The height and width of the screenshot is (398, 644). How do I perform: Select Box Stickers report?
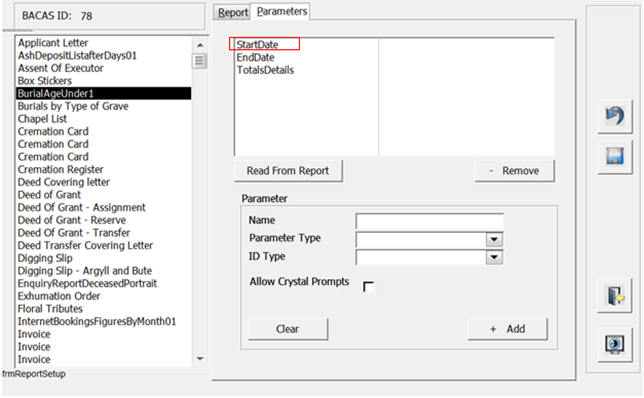(104, 81)
